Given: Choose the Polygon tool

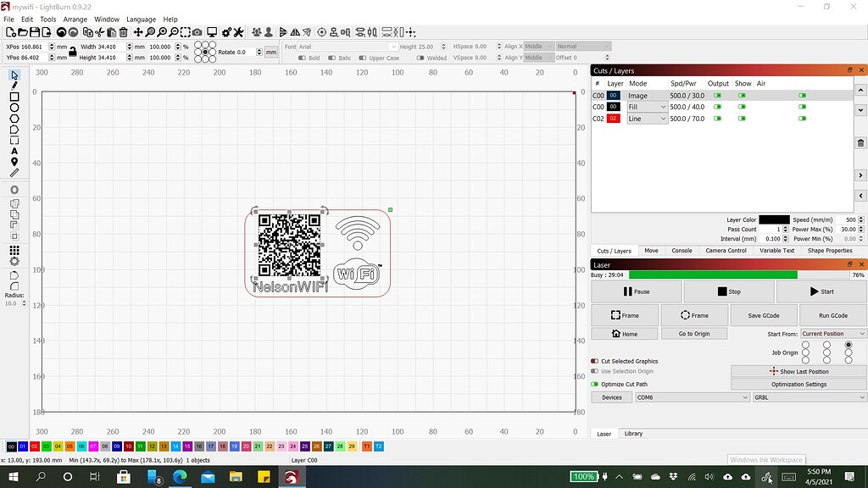Looking at the screenshot, I should pyautogui.click(x=14, y=119).
